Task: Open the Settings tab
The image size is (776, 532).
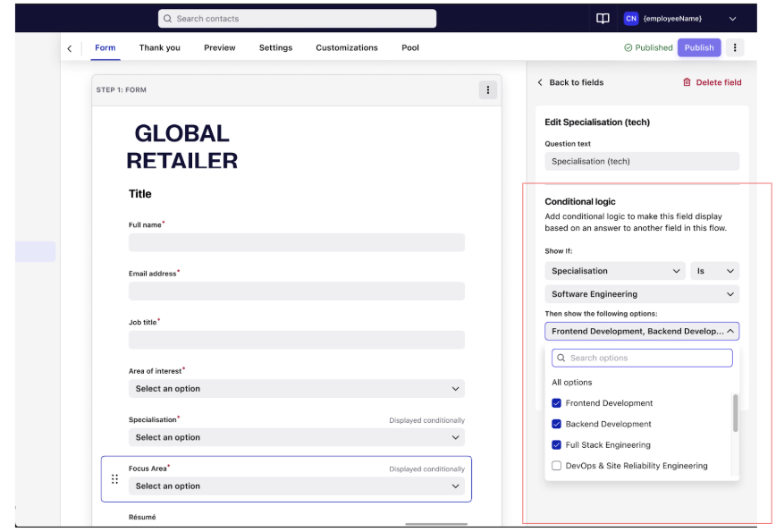Action: 275,48
